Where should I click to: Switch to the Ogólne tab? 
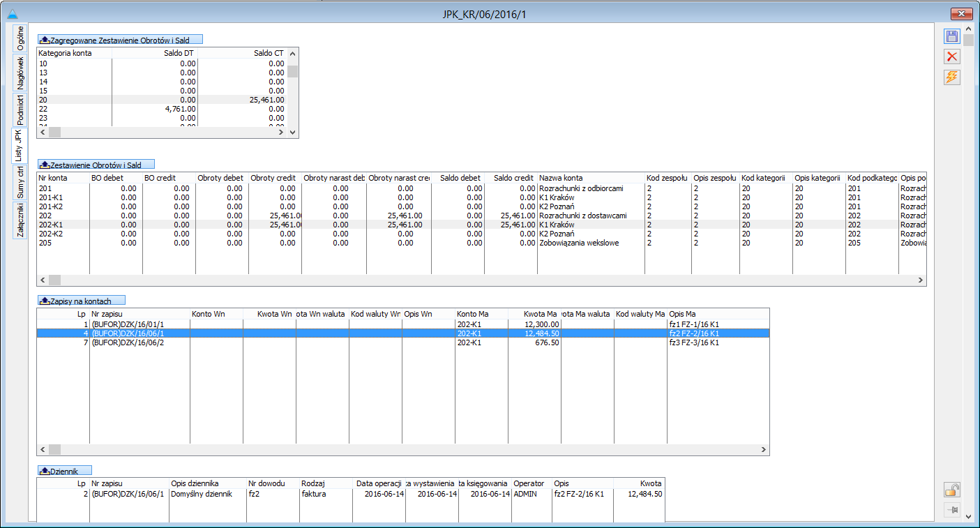click(x=20, y=38)
